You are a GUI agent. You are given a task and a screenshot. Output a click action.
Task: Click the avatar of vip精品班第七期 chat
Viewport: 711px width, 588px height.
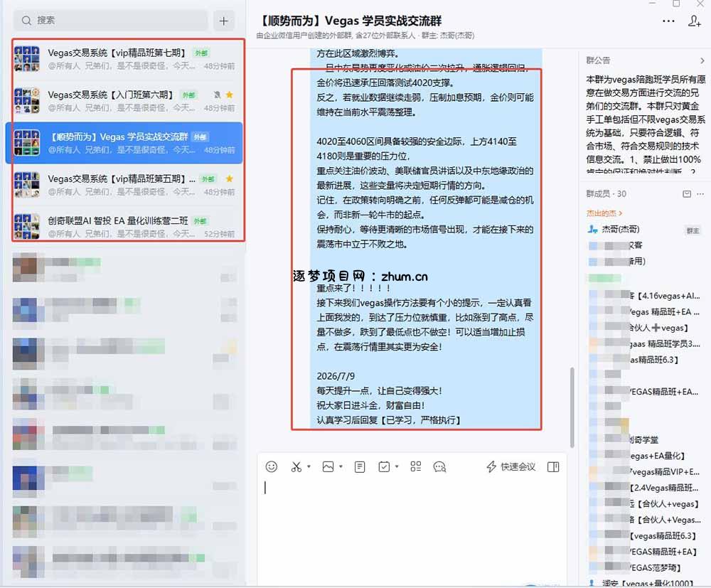pos(27,59)
